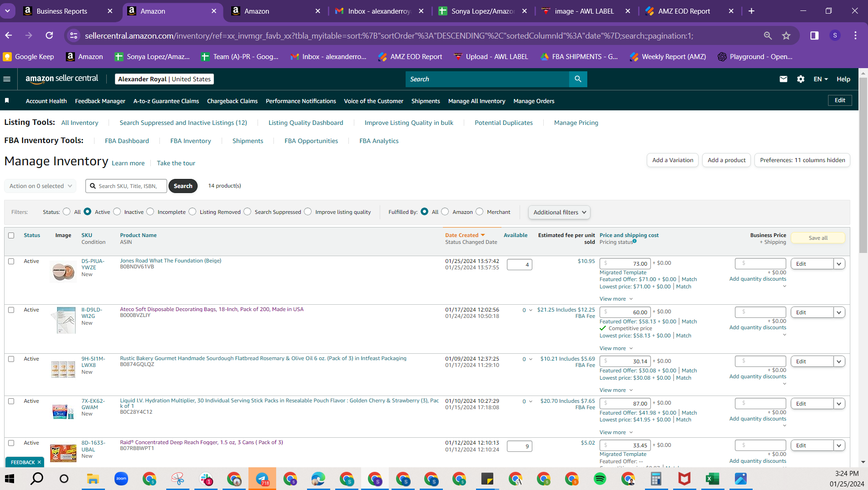Open the Chrome profile avatar S
Image resolution: width=868 pixels, height=490 pixels.
pyautogui.click(x=835, y=35)
